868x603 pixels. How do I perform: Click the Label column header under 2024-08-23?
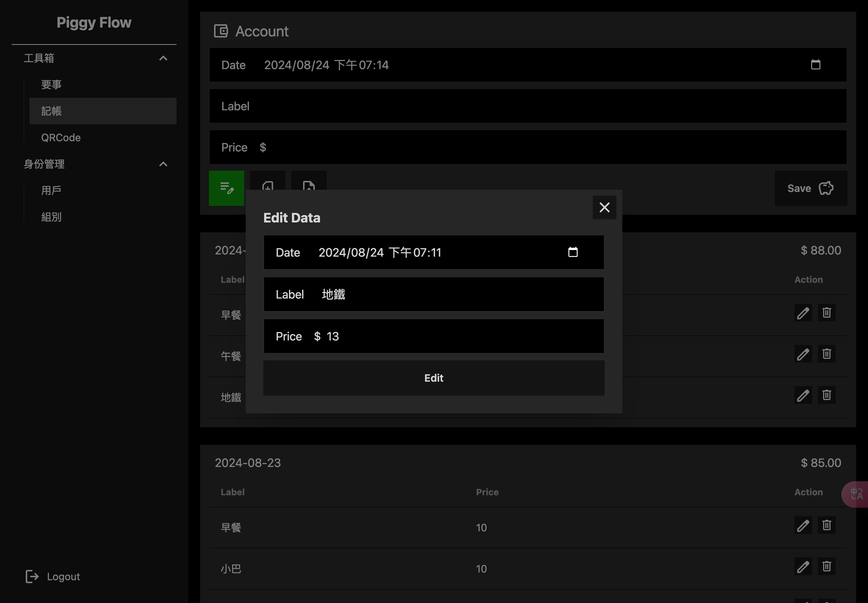coord(232,492)
